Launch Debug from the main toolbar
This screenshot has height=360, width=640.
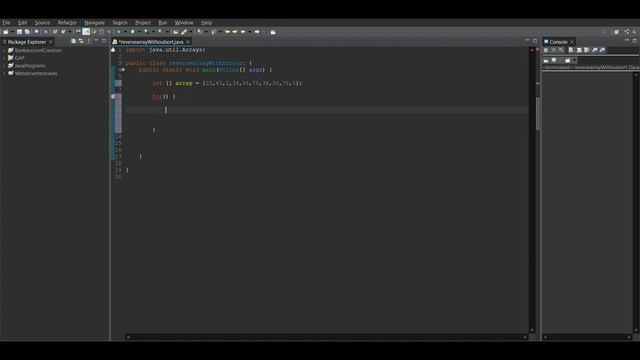pyautogui.click(x=118, y=32)
